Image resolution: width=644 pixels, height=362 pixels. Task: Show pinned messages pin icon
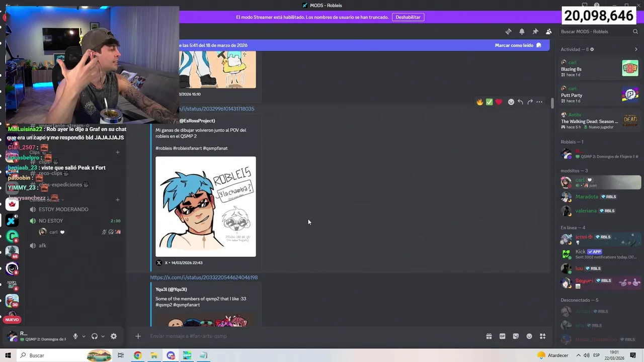(x=535, y=31)
